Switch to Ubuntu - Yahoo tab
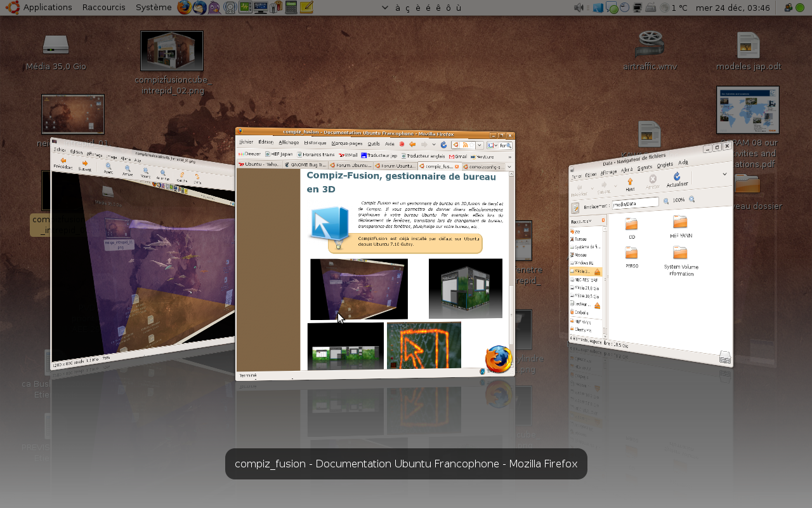Image resolution: width=812 pixels, height=508 pixels. (259, 164)
